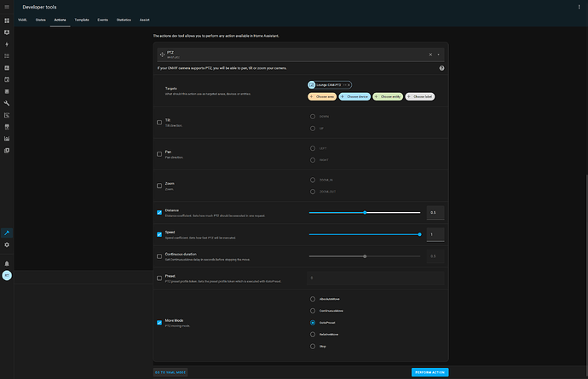The height and width of the screenshot is (379, 588).
Task: Remove the Lounge CAM PTZ target chip
Action: click(x=349, y=85)
